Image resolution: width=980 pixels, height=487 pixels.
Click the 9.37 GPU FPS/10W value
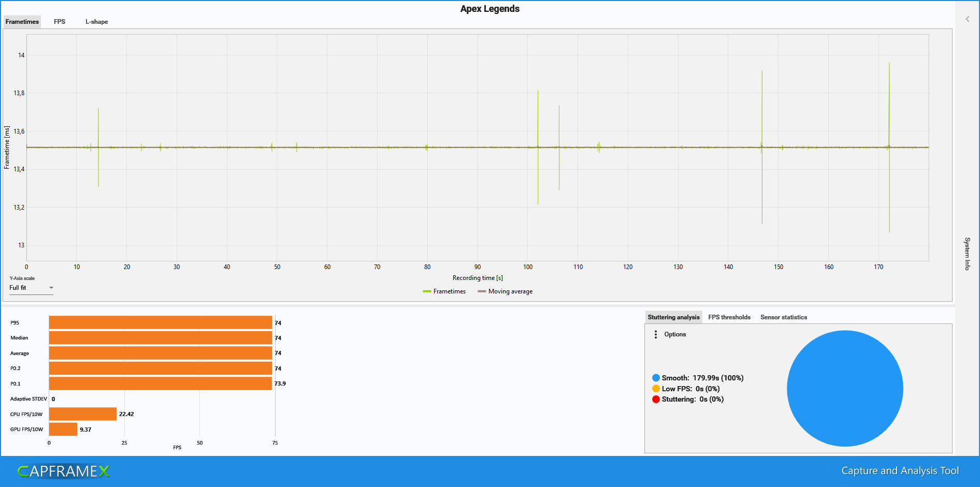coord(85,430)
